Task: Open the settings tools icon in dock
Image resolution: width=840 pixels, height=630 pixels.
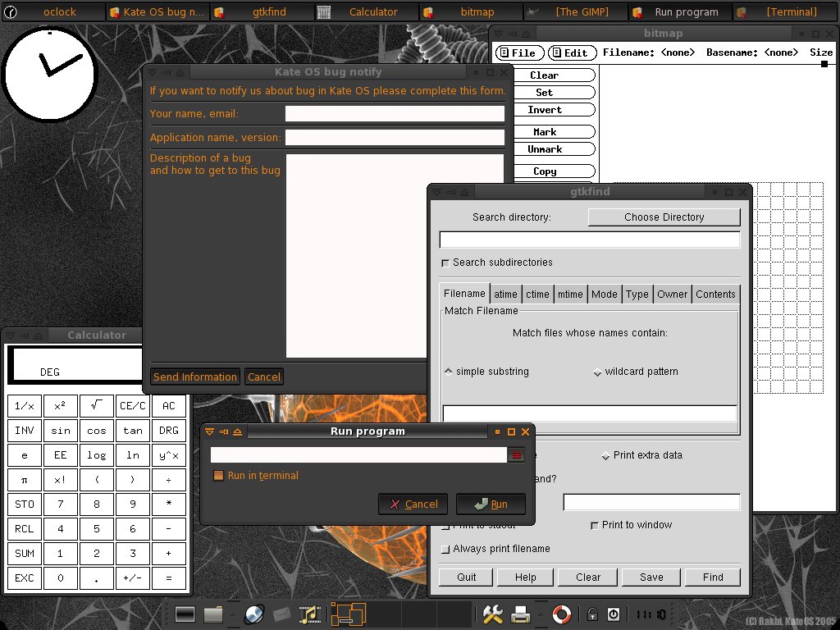Action: (492, 614)
